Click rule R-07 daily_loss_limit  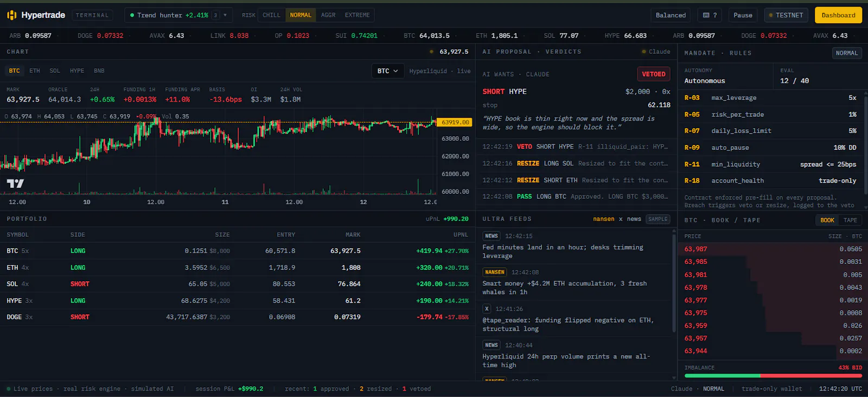(x=770, y=131)
